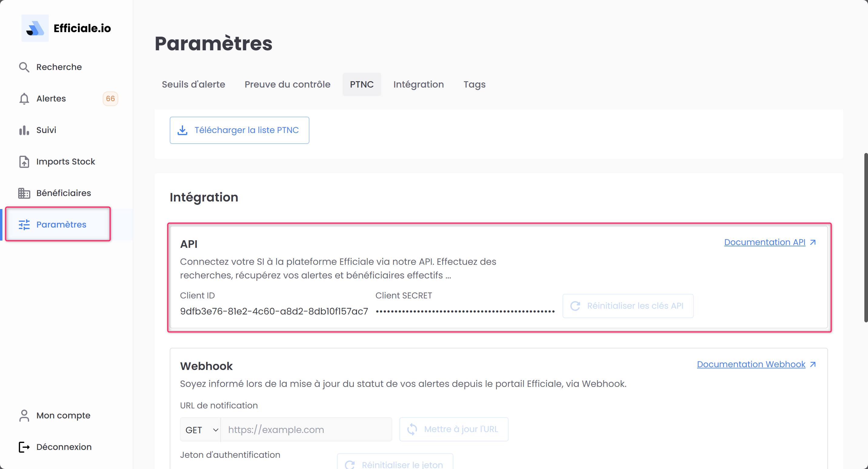Click the Déconnexion logout icon

click(24, 447)
